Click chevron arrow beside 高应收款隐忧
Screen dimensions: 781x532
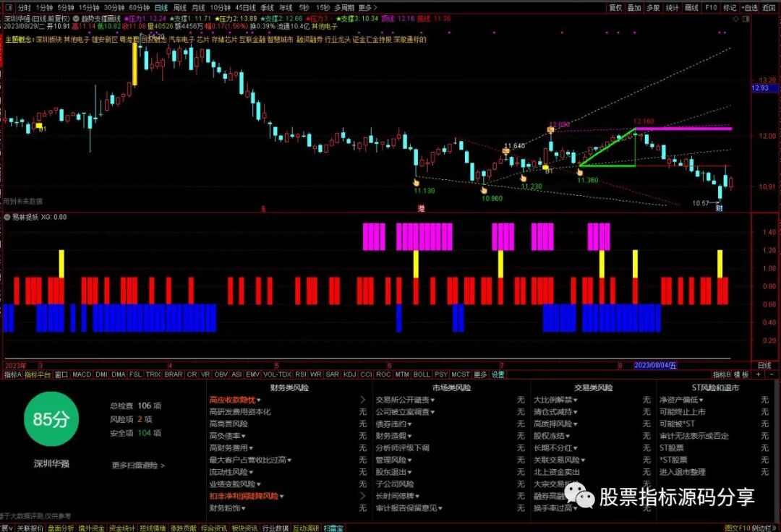coord(362,400)
